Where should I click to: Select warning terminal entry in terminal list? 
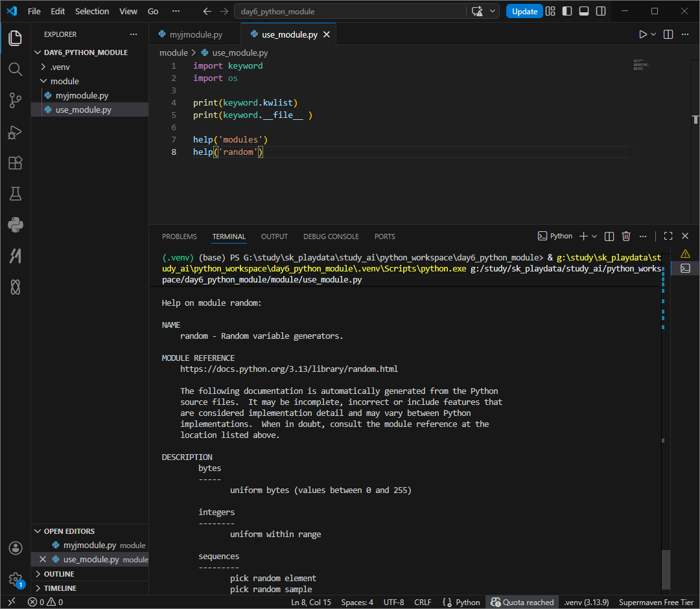685,254
